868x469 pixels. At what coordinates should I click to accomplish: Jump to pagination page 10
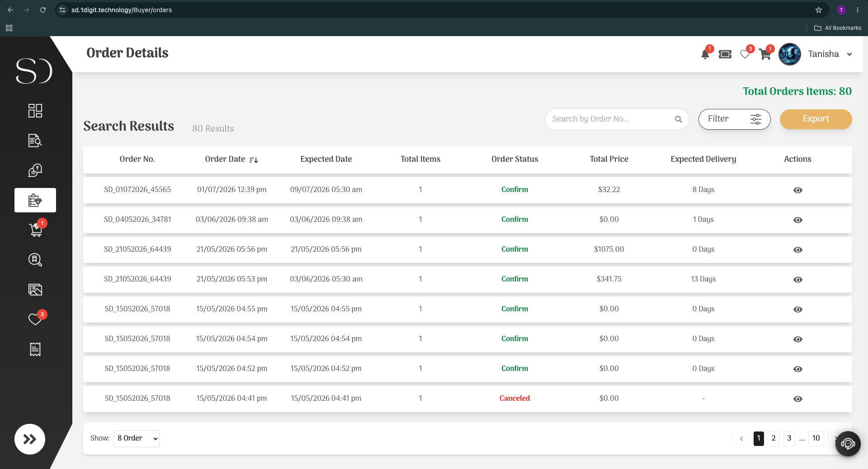coord(816,438)
